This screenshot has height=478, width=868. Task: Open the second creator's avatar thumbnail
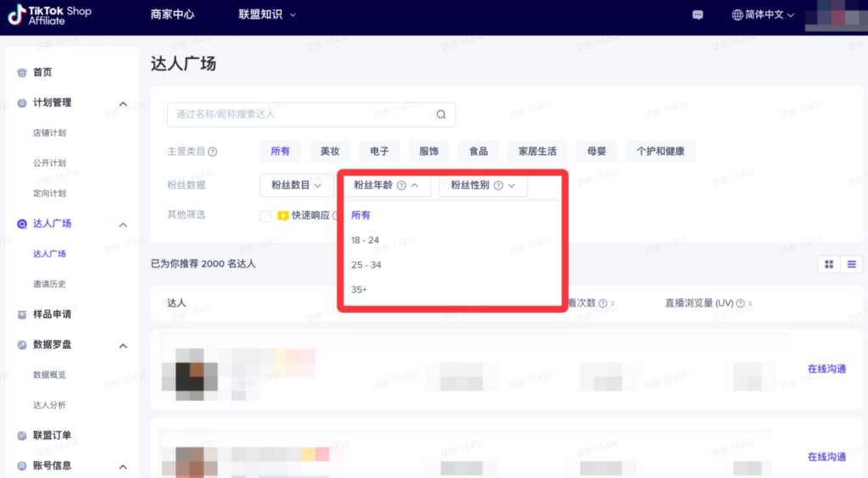pos(190,462)
